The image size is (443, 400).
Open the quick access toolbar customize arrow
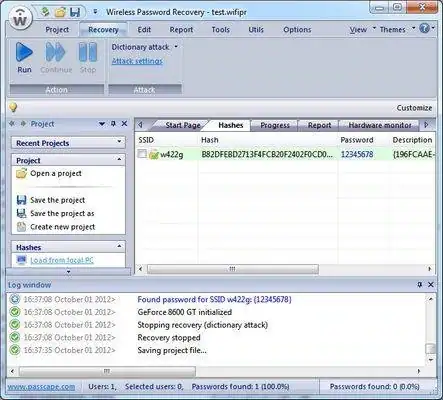point(95,12)
